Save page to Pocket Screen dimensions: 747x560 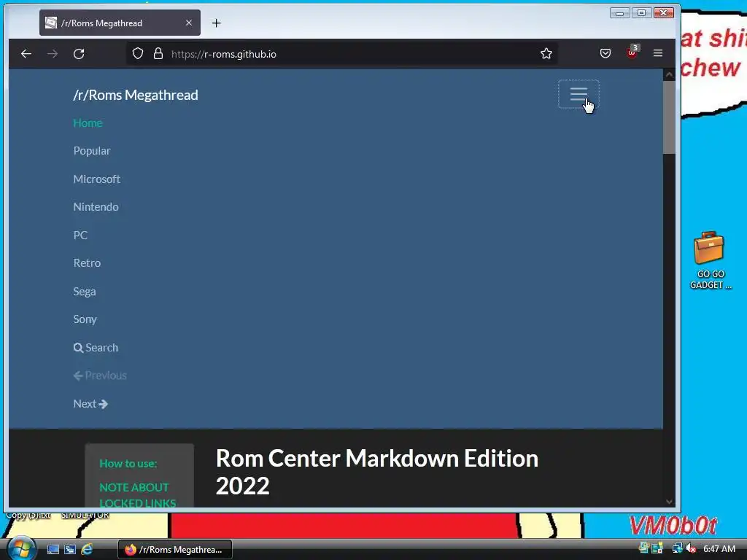coord(605,53)
